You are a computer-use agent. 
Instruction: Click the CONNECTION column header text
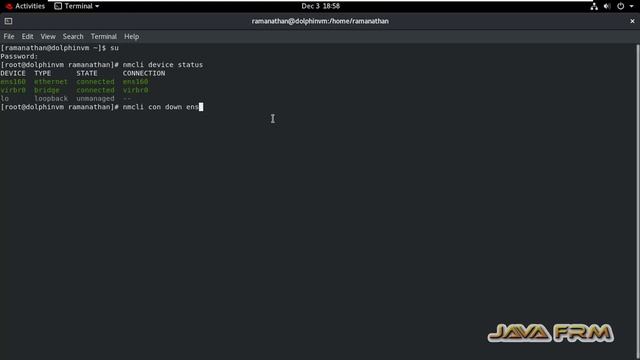tap(144, 73)
